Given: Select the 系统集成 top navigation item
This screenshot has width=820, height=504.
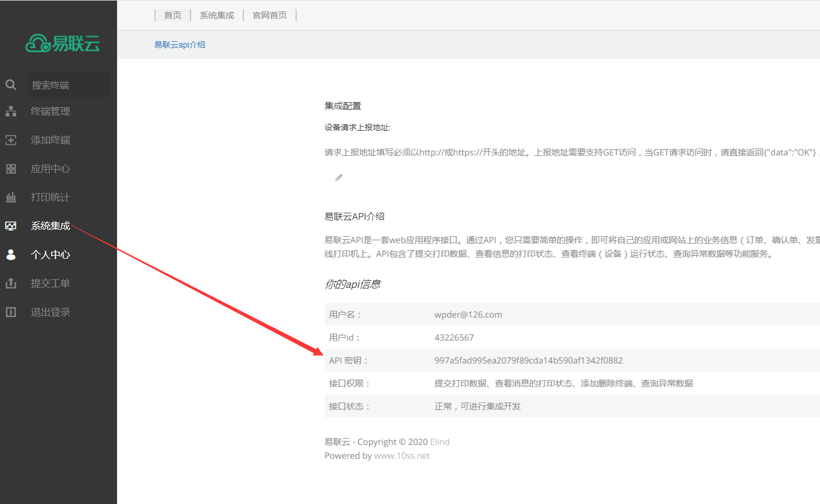Looking at the screenshot, I should pos(216,15).
